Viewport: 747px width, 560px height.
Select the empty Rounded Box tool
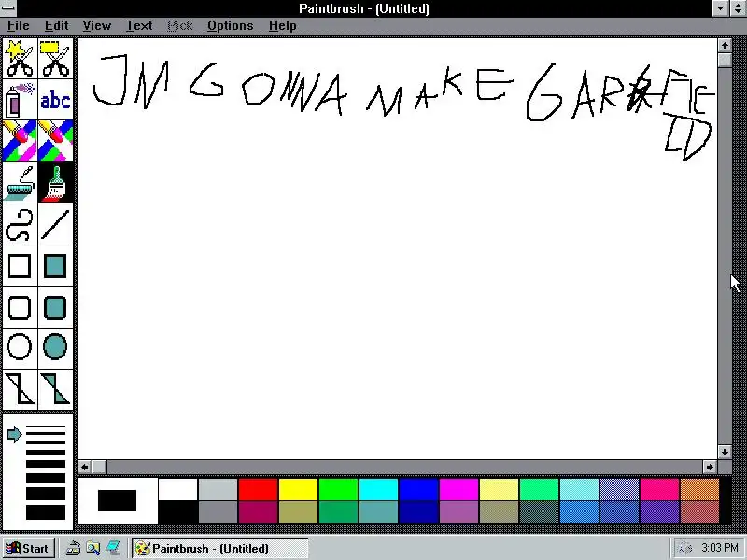tap(20, 307)
